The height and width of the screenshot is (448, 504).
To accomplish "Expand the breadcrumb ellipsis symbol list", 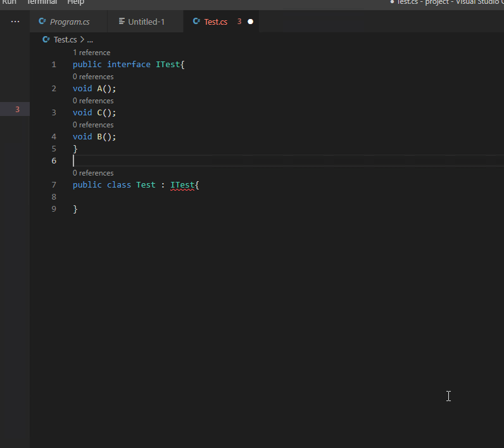I will pyautogui.click(x=90, y=40).
